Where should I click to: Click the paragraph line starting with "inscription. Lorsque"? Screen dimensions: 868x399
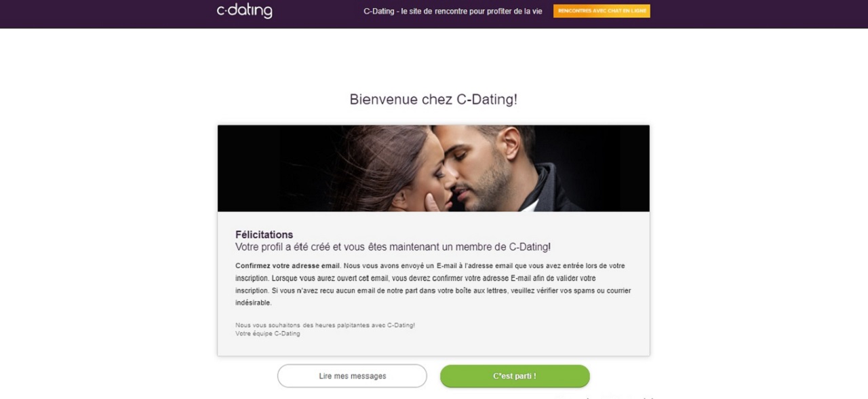point(416,278)
